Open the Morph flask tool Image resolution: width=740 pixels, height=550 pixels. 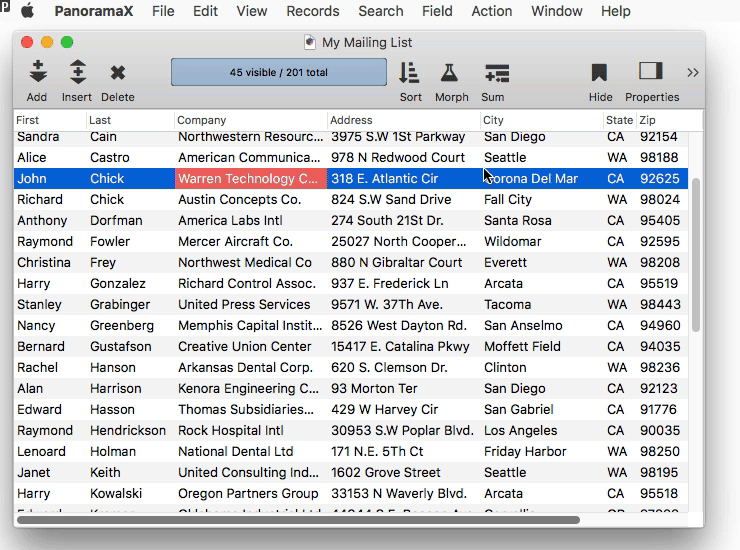(451, 73)
